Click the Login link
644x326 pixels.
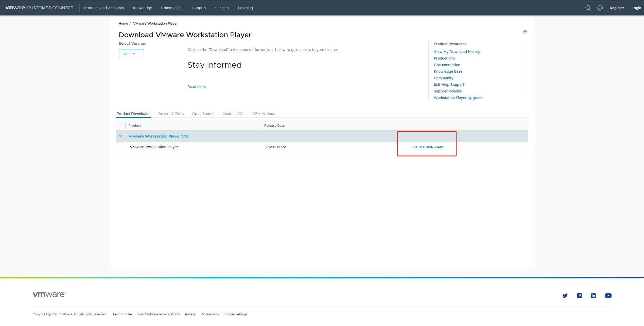pyautogui.click(x=636, y=8)
